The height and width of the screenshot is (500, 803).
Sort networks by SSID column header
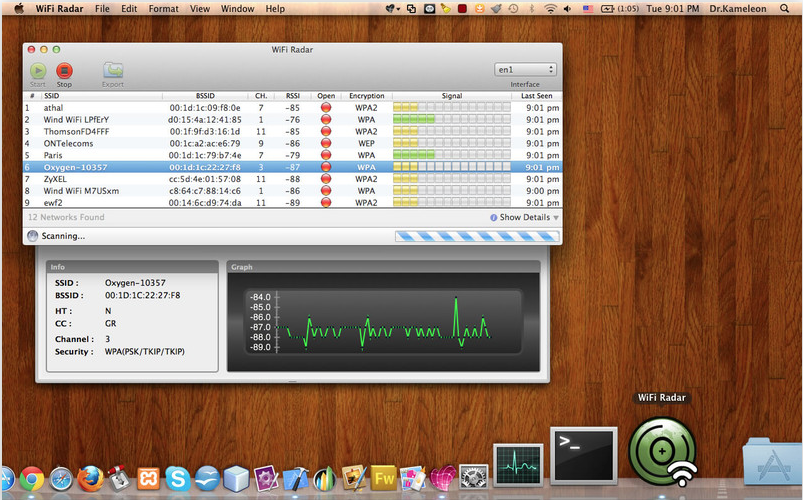(x=102, y=96)
